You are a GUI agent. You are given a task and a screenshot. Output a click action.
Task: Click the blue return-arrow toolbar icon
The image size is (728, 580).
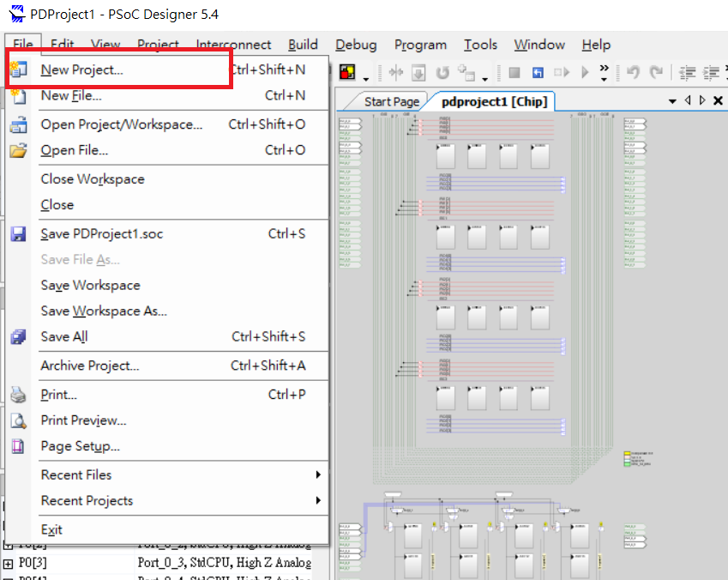pos(538,72)
